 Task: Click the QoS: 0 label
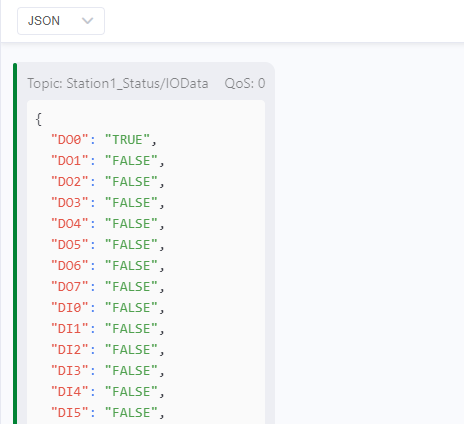[245, 83]
